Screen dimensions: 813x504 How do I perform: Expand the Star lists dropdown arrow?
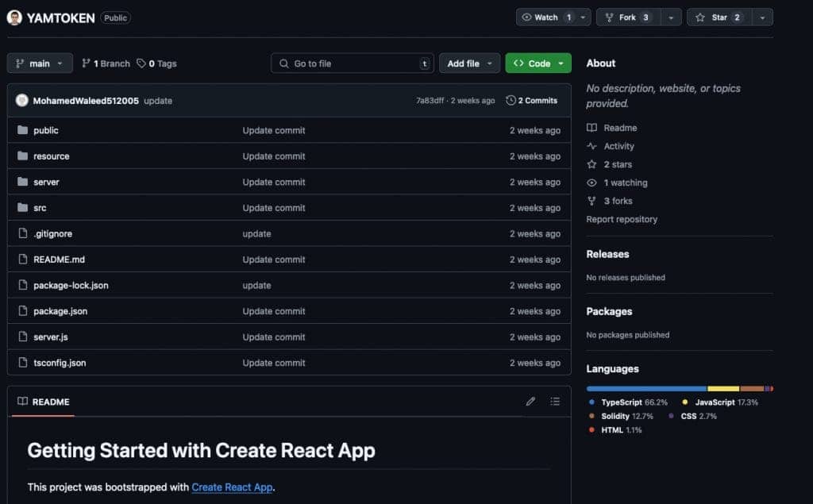(x=762, y=17)
